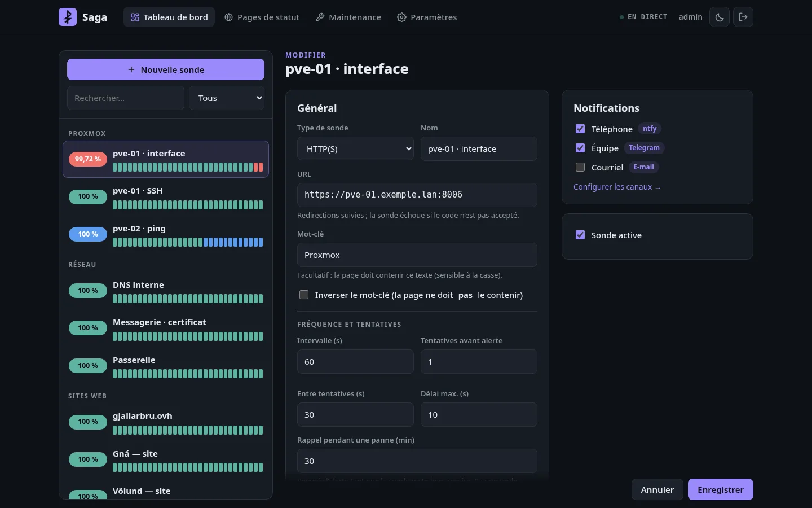
Task: Click the admin username text
Action: coord(690,17)
